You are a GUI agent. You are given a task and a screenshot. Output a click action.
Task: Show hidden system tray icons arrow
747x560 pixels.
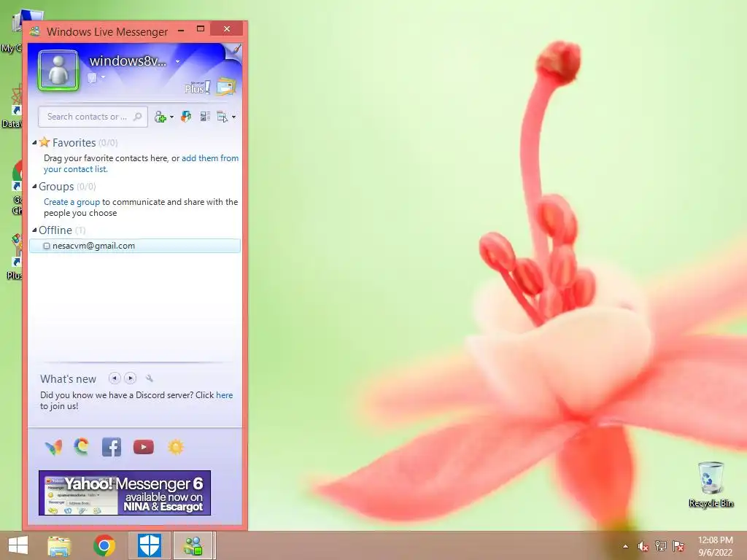625,547
